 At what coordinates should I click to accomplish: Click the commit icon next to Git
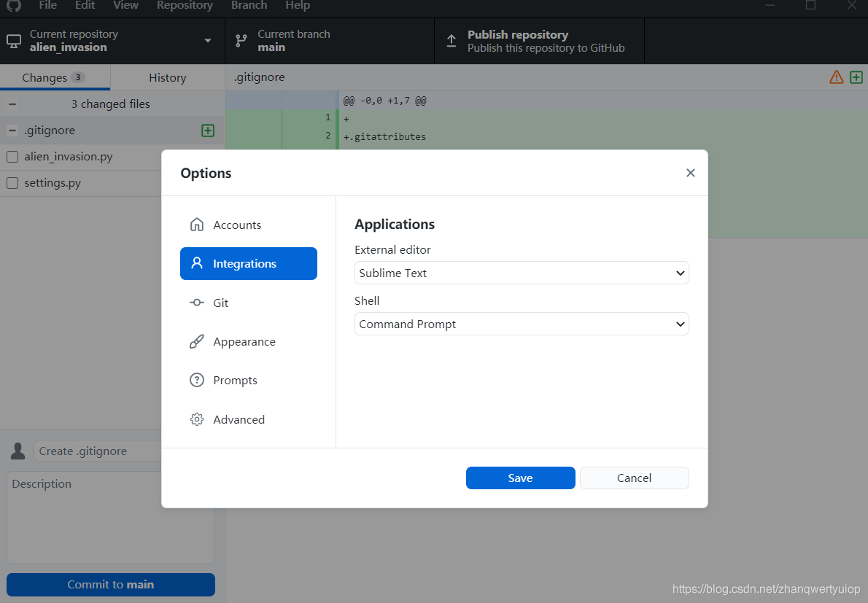pos(196,303)
